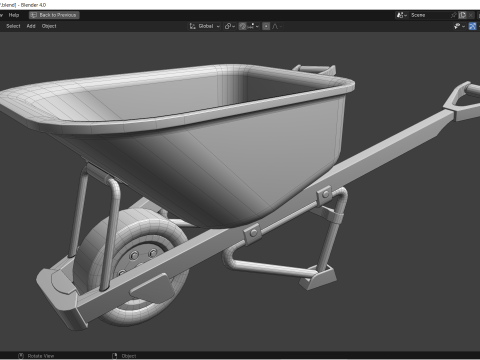The width and height of the screenshot is (480, 360).
Task: Toggle the snapping magnet button
Action: pyautogui.click(x=242, y=26)
